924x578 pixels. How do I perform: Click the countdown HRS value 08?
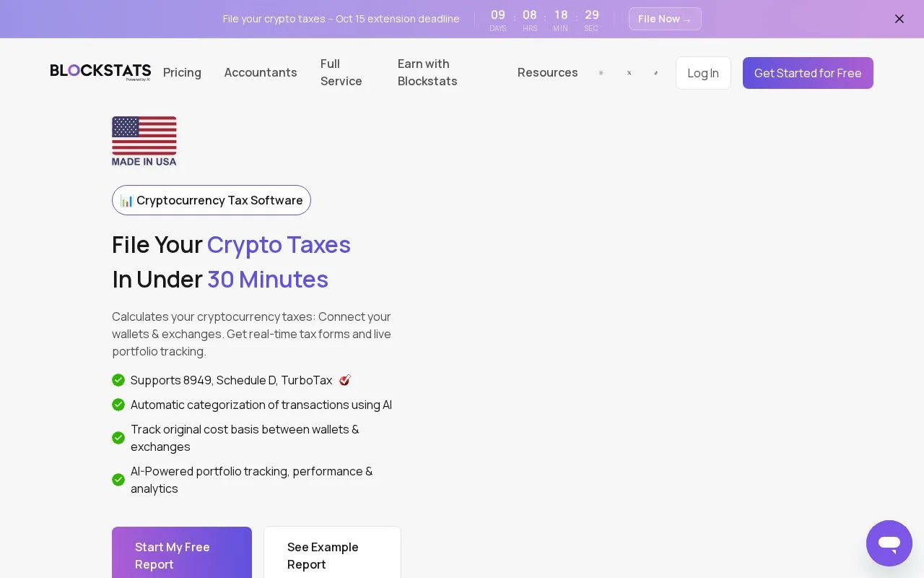coord(530,15)
